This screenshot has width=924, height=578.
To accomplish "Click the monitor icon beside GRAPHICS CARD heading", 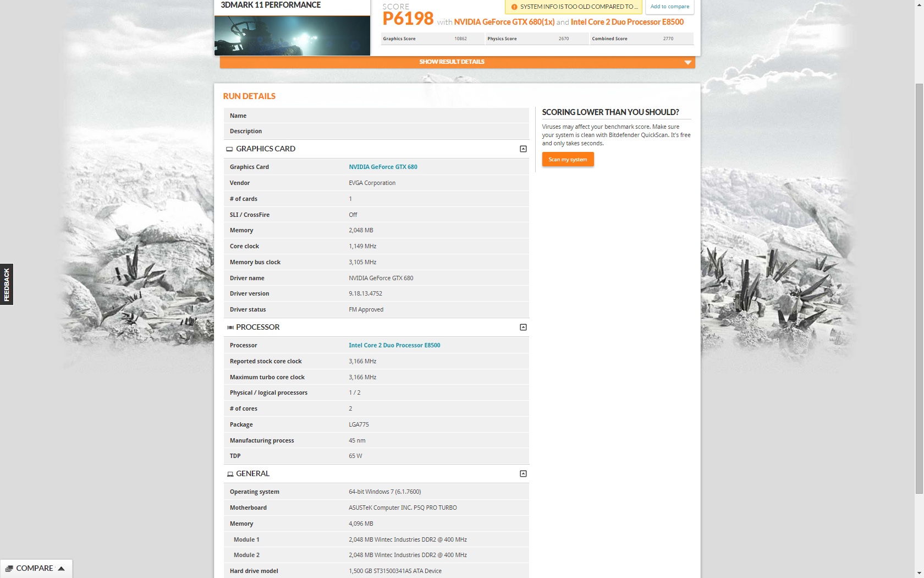I will pyautogui.click(x=229, y=149).
